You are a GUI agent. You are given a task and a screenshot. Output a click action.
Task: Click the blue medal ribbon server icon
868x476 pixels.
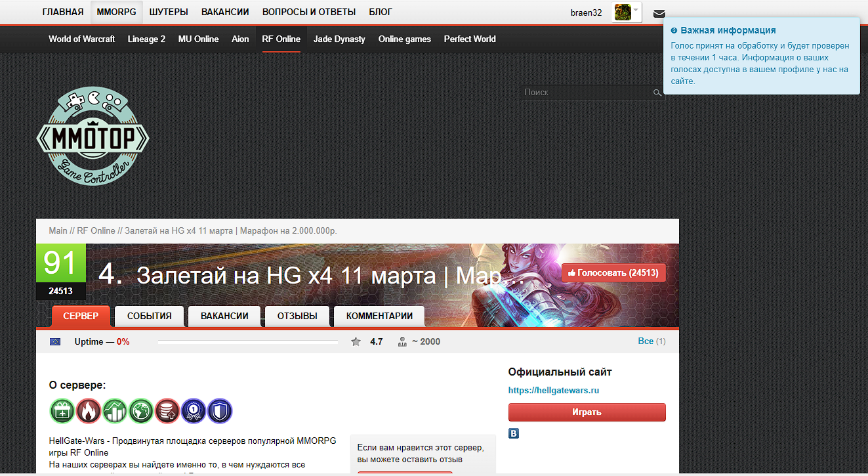[x=194, y=411]
